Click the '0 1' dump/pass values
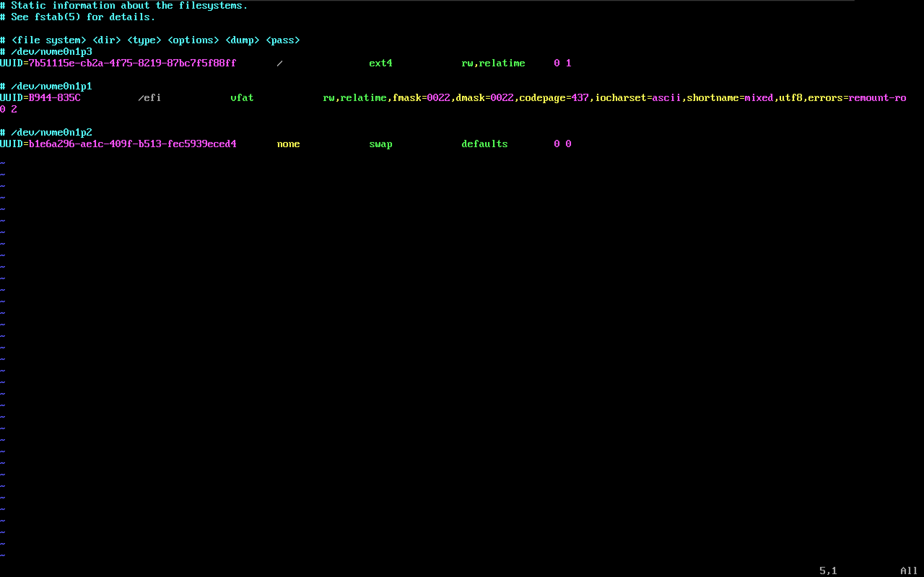The width and height of the screenshot is (924, 577). (x=562, y=63)
